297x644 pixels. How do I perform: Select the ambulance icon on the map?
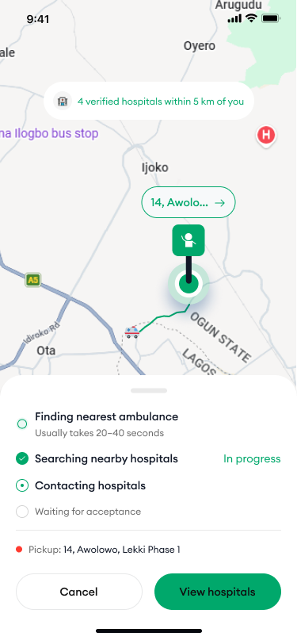point(132,332)
